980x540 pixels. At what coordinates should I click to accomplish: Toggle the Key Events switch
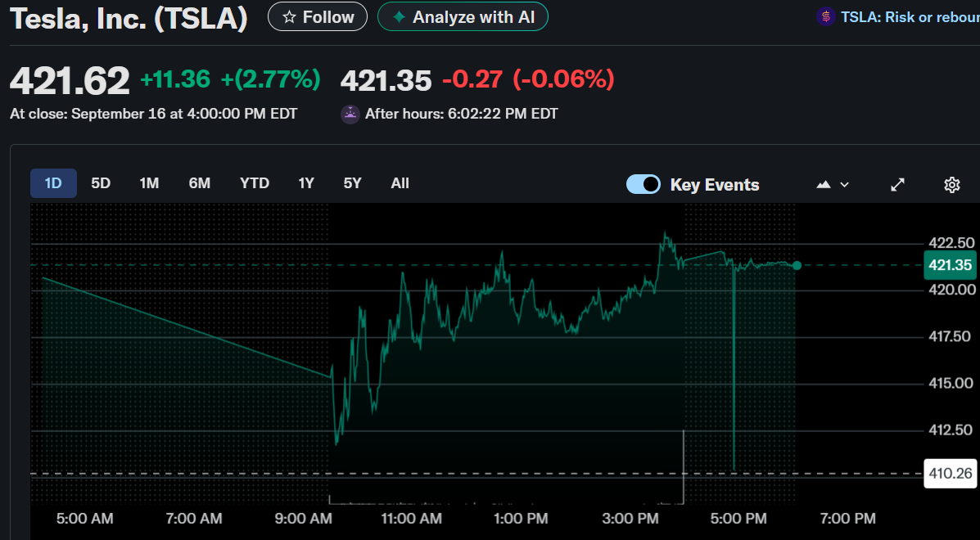coord(644,185)
